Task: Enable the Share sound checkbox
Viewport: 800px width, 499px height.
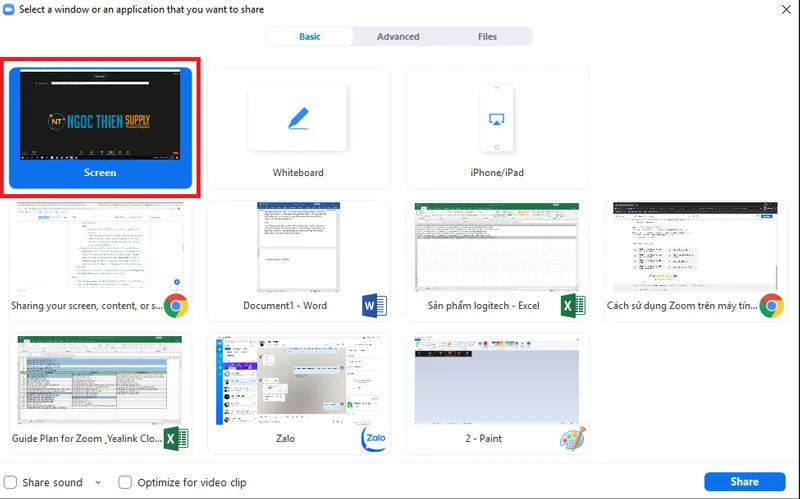Action: [x=10, y=482]
